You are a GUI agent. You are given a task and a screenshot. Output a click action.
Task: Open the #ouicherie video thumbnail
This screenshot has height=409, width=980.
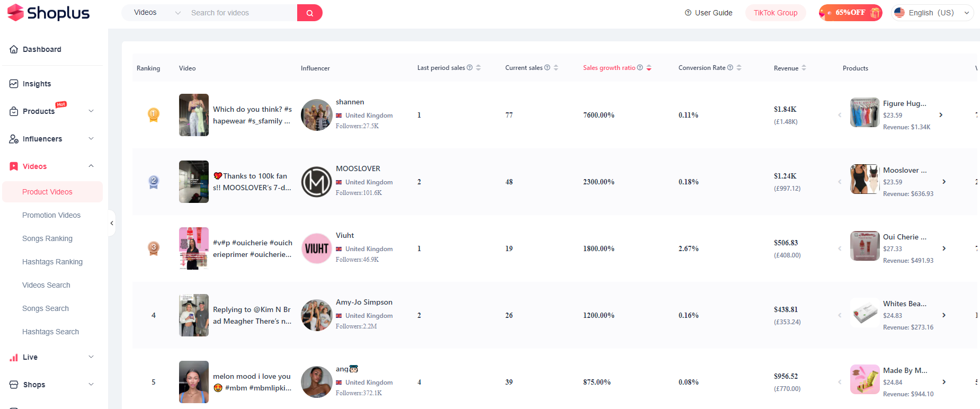(x=194, y=248)
